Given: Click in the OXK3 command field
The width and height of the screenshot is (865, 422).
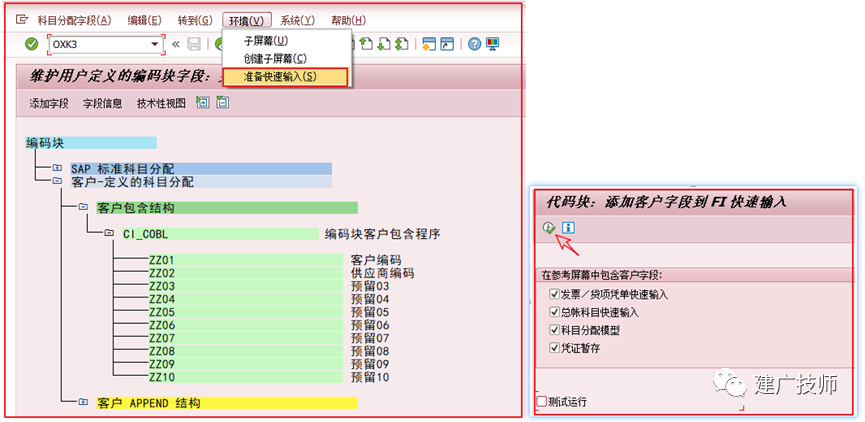Looking at the screenshot, I should click(x=99, y=45).
